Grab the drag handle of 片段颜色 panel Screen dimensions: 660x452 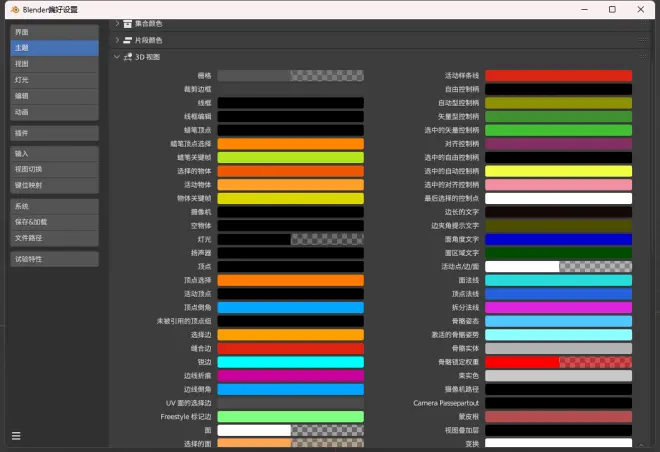tap(642, 40)
